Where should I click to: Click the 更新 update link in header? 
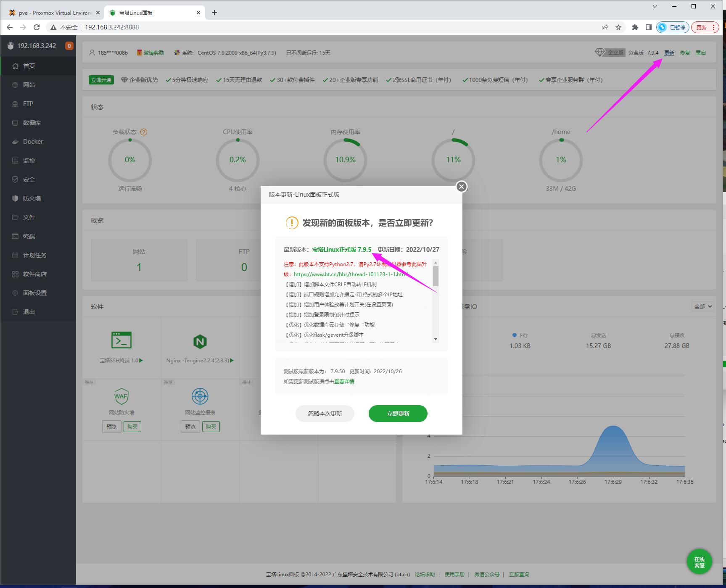669,53
